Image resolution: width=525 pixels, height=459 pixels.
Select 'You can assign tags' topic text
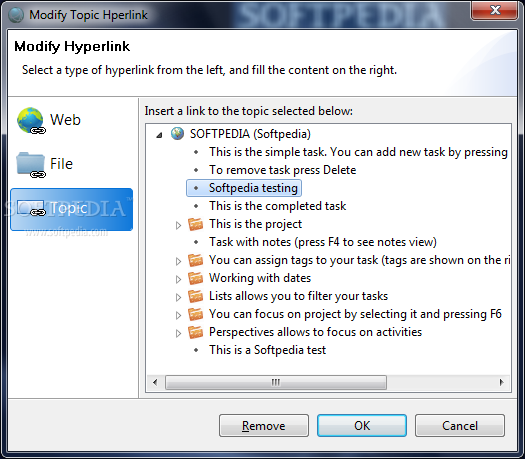click(x=360, y=260)
